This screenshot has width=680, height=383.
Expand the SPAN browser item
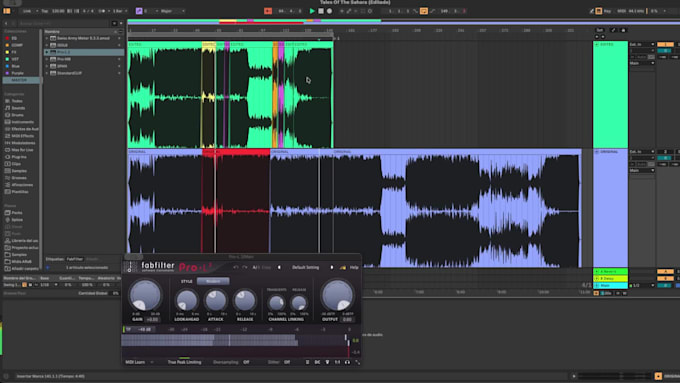tap(47, 66)
